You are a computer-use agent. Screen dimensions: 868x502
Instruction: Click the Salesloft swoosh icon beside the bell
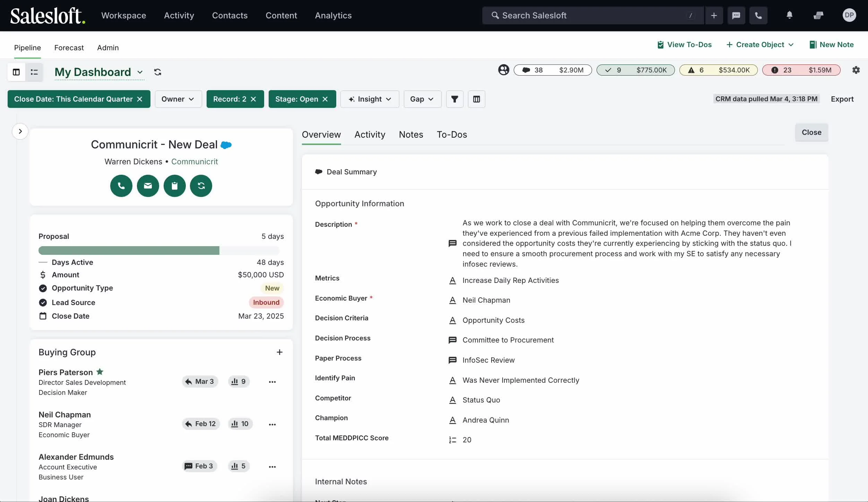click(x=818, y=15)
